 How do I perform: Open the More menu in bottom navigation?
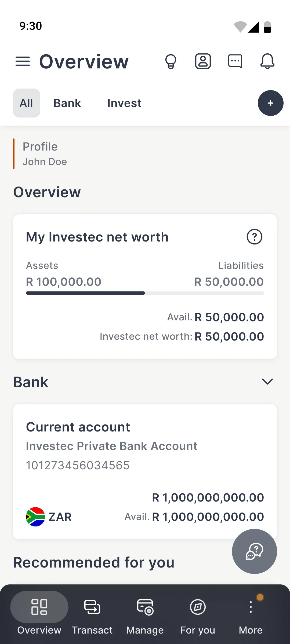[251, 613]
